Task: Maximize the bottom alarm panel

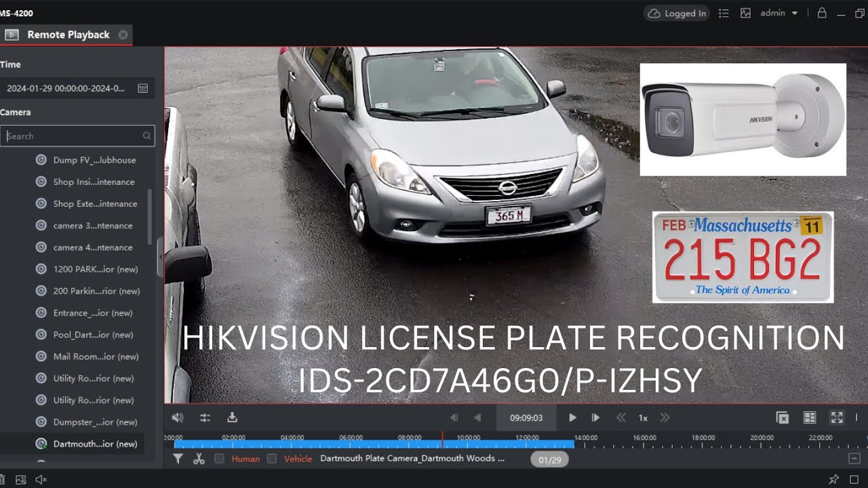Action: point(854,479)
